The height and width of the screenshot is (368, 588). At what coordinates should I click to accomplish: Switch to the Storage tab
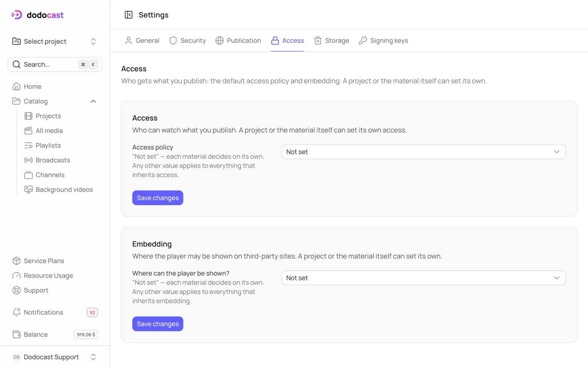[331, 40]
